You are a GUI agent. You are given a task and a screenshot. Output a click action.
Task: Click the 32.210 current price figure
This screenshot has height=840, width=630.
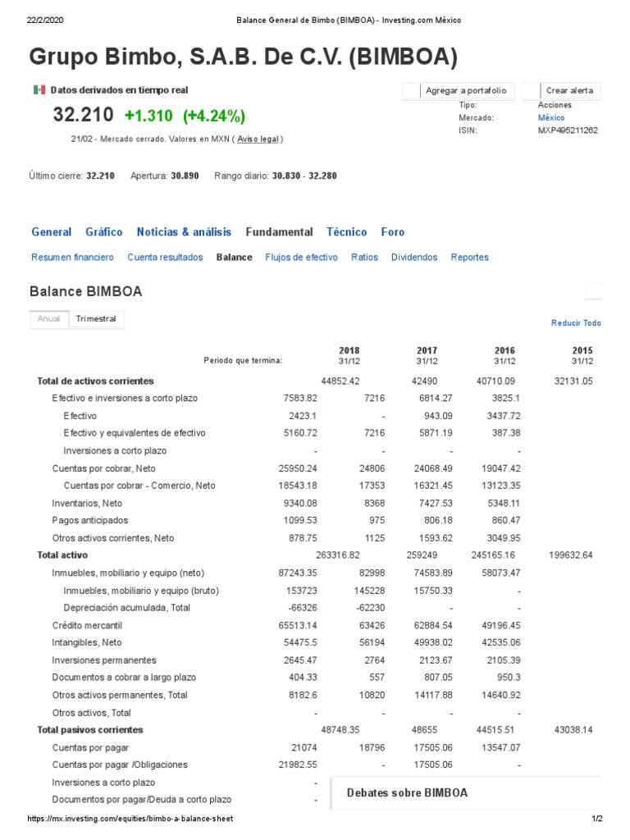[83, 115]
